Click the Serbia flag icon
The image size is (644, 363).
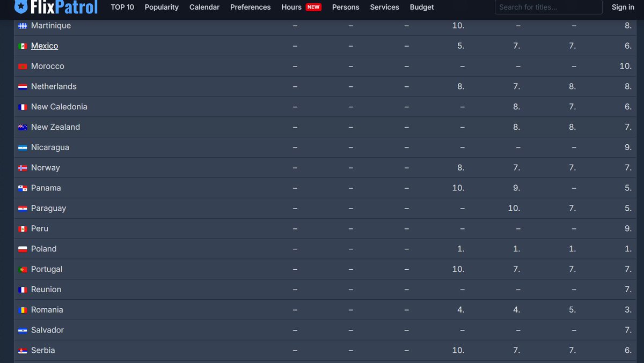point(23,351)
